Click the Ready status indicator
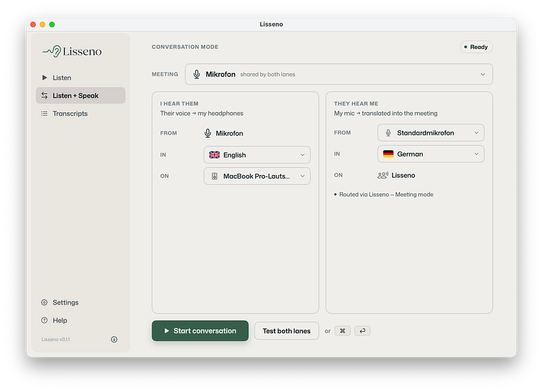543x392 pixels. tap(476, 47)
